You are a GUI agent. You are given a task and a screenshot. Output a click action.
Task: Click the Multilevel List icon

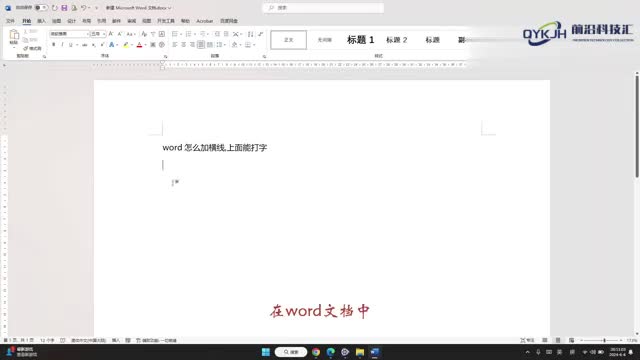pyautogui.click(x=202, y=34)
